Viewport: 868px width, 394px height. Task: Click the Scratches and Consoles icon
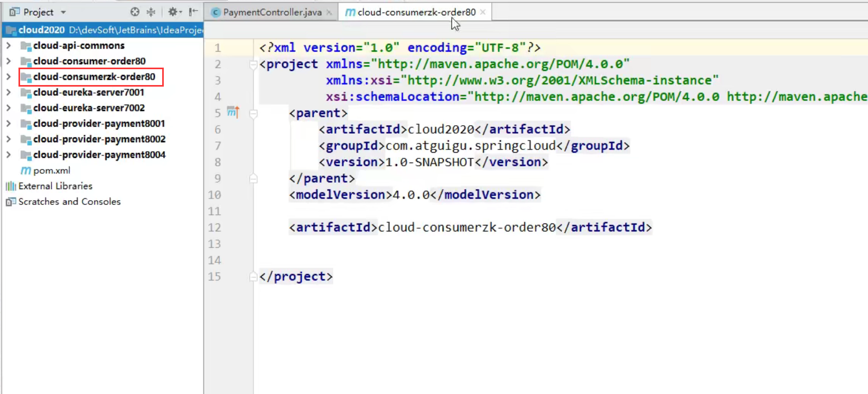[x=11, y=202]
